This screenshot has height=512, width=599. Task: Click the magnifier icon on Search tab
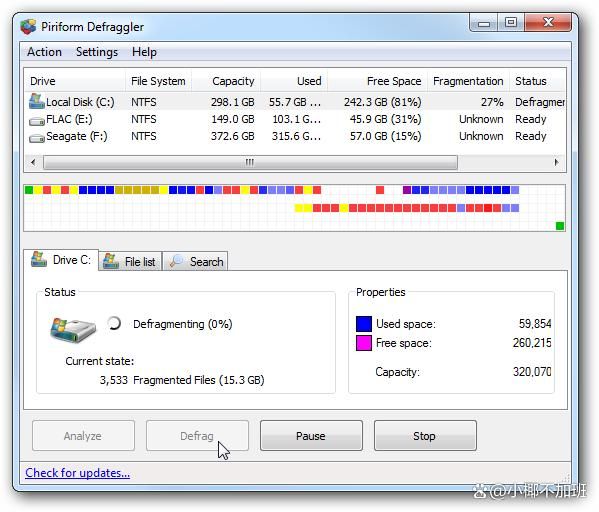pos(177,261)
